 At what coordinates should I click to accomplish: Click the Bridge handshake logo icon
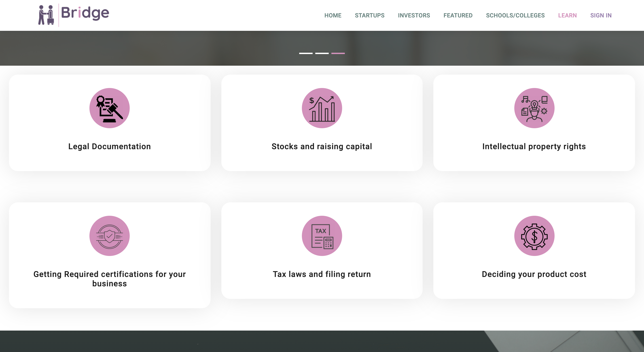(x=46, y=15)
